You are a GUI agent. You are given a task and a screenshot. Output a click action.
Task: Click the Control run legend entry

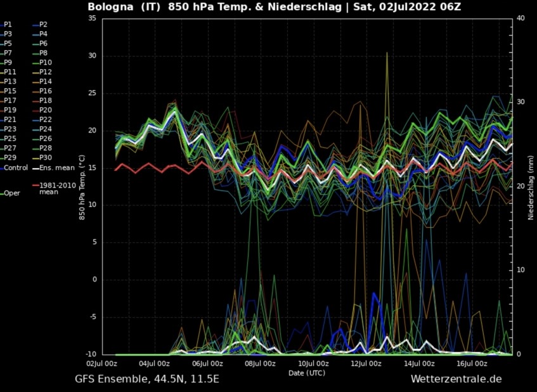coord(14,168)
